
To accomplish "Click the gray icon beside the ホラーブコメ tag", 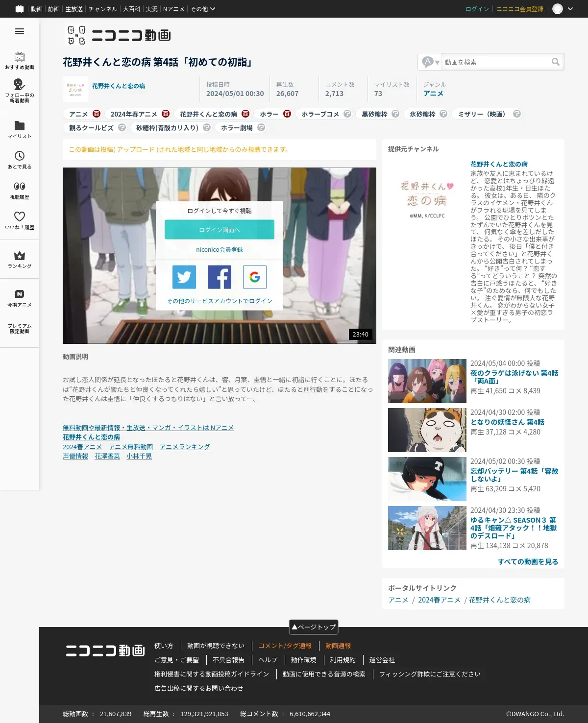I will tap(347, 114).
